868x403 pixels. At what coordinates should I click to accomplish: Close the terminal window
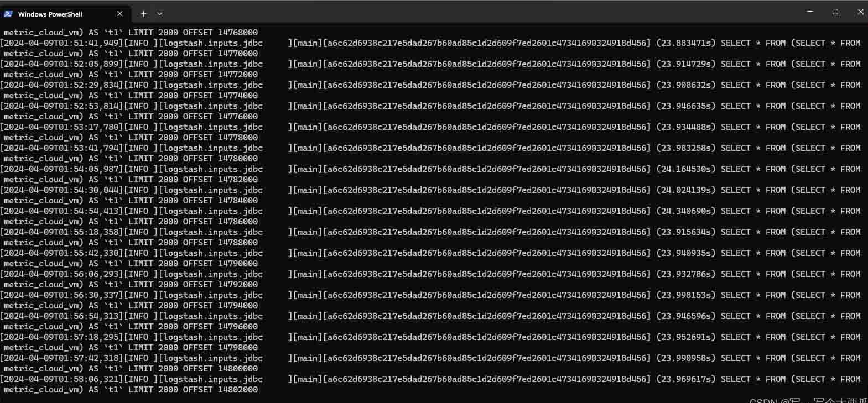860,12
